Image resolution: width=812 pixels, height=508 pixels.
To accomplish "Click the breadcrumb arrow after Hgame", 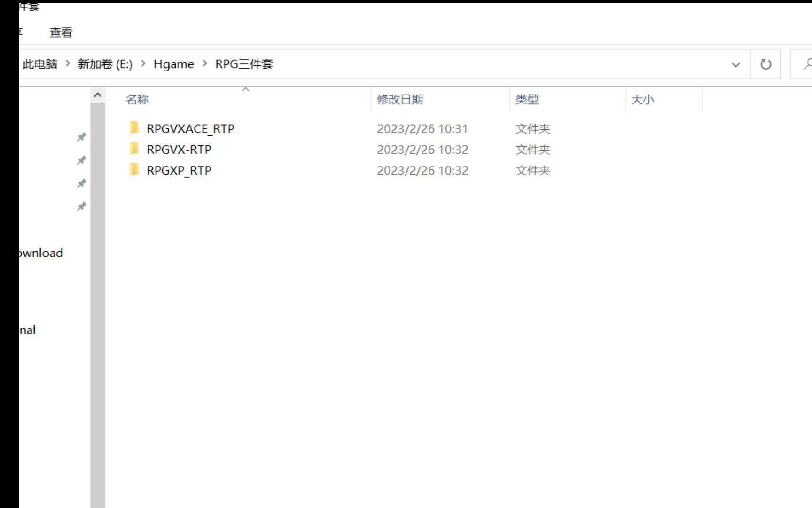I will [x=205, y=64].
